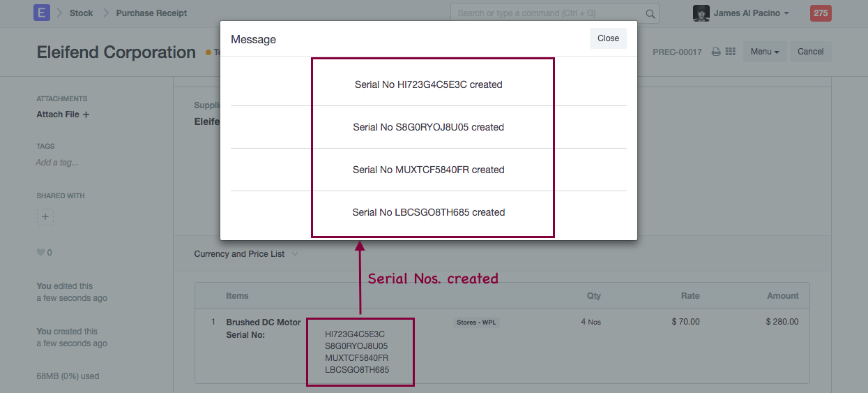Select the Brushed DC Motor item row
Image resolution: width=868 pixels, height=393 pixels.
click(263, 322)
